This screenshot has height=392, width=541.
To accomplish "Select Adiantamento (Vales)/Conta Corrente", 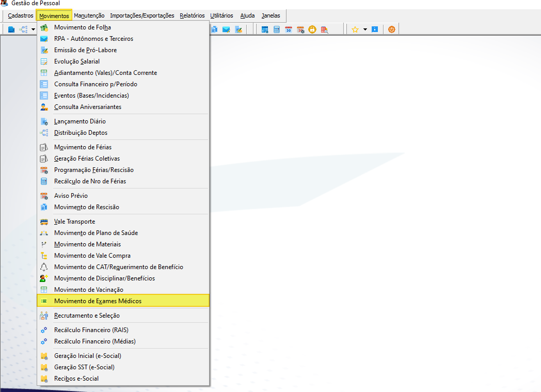I will (123, 73).
